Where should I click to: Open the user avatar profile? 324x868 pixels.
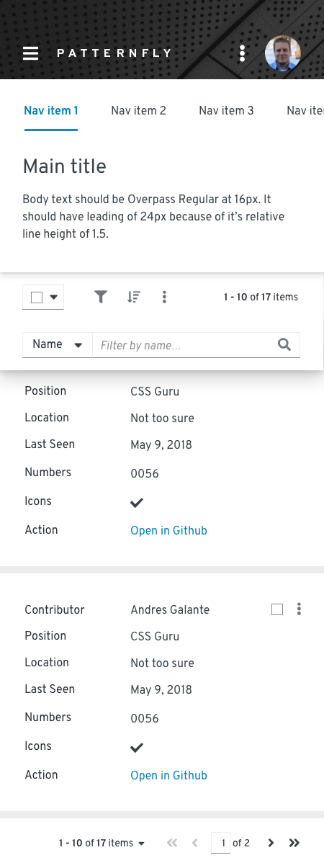tap(283, 53)
